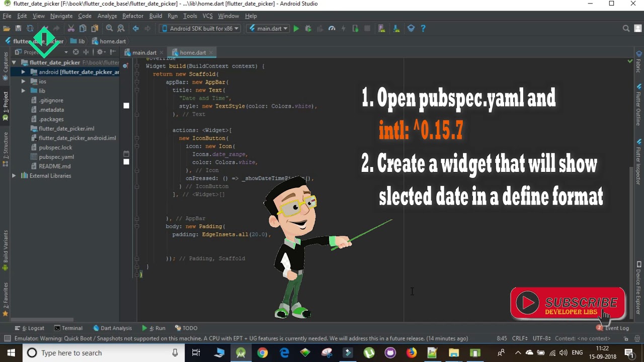
Task: Expand the android folder in tree
Action: pyautogui.click(x=23, y=72)
